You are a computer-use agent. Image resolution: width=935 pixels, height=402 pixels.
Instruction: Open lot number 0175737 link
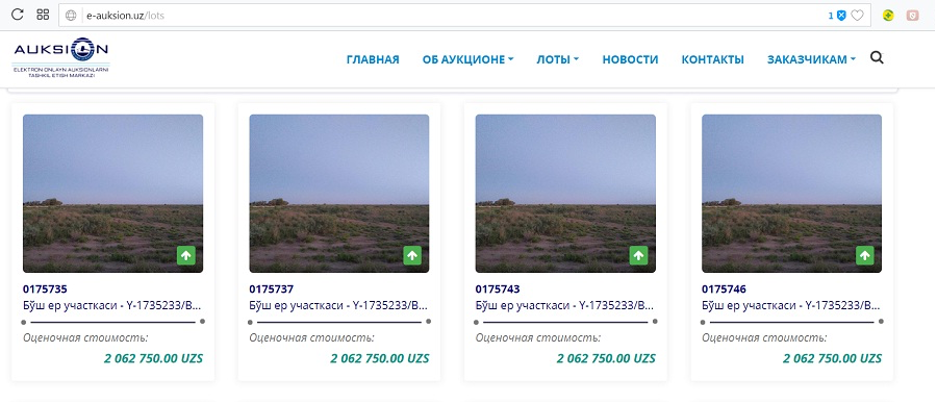(271, 289)
